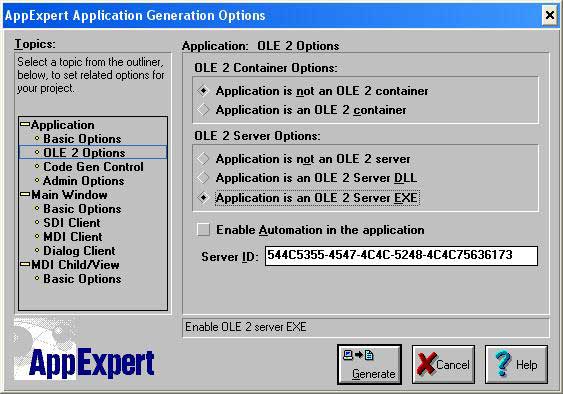Select the MDI Client topic

pos(73,237)
